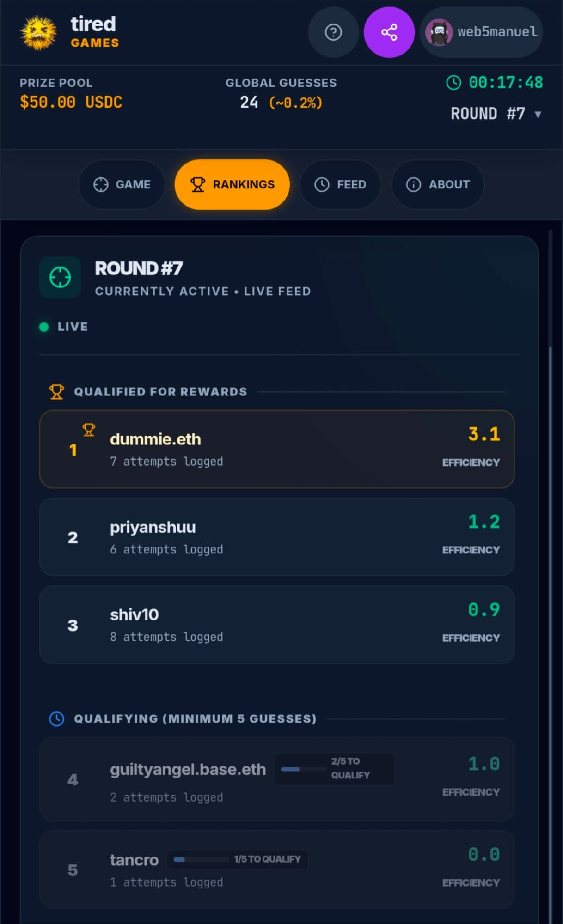Image resolution: width=563 pixels, height=924 pixels.
Task: Select priyanshuu ranking entry
Action: coord(277,537)
